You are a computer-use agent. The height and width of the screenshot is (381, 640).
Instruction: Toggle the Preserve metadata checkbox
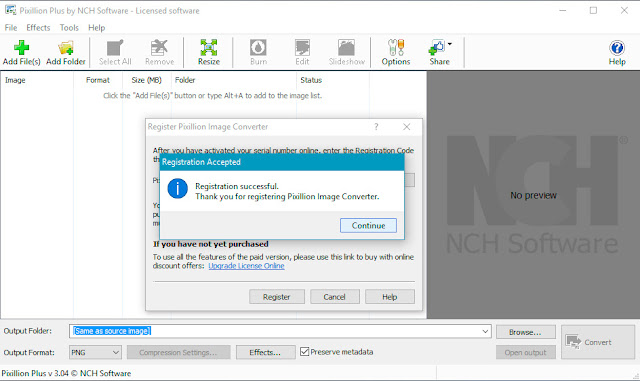click(x=304, y=352)
